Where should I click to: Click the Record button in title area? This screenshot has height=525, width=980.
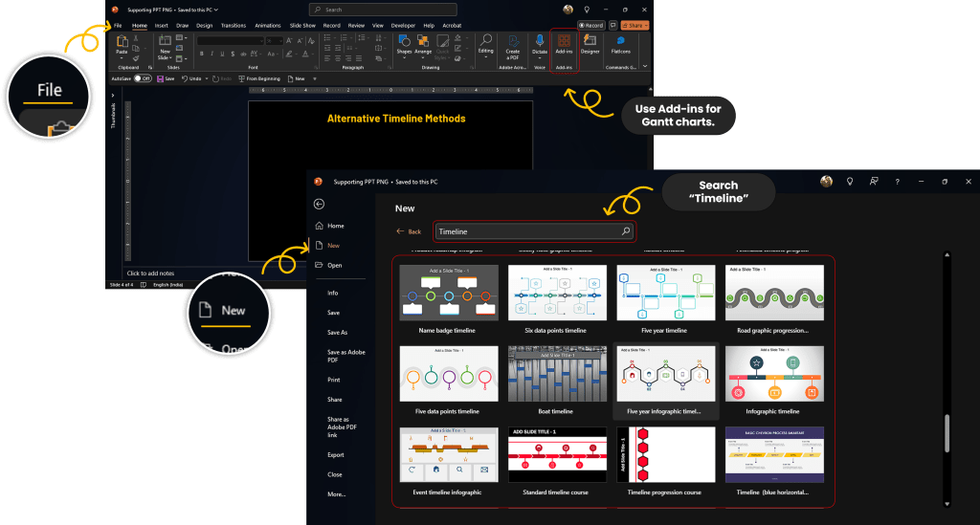[x=591, y=25]
